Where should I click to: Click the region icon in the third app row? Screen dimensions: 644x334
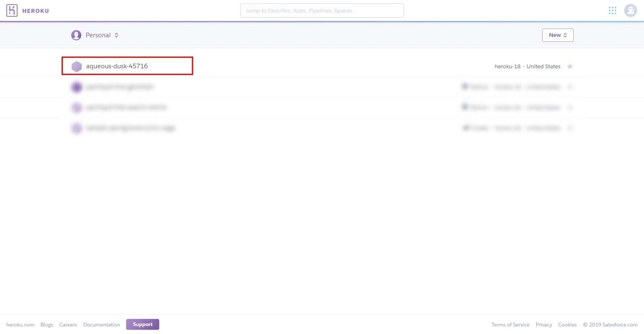pyautogui.click(x=465, y=107)
